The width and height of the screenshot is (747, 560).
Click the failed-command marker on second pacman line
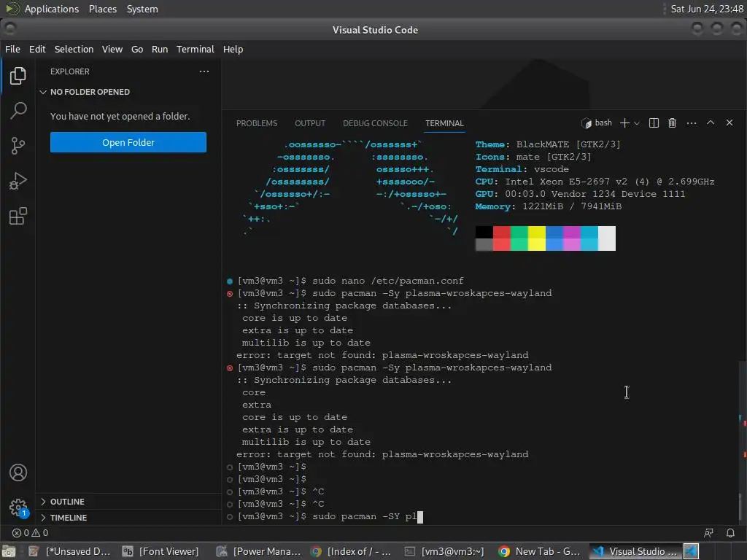click(x=230, y=368)
